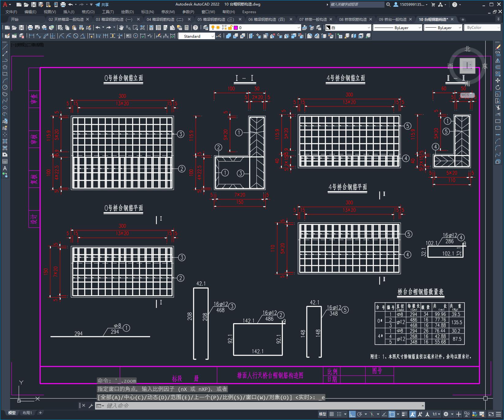Toggle isometric drafting in status bar
The width and height of the screenshot is (504, 420).
click(x=372, y=414)
